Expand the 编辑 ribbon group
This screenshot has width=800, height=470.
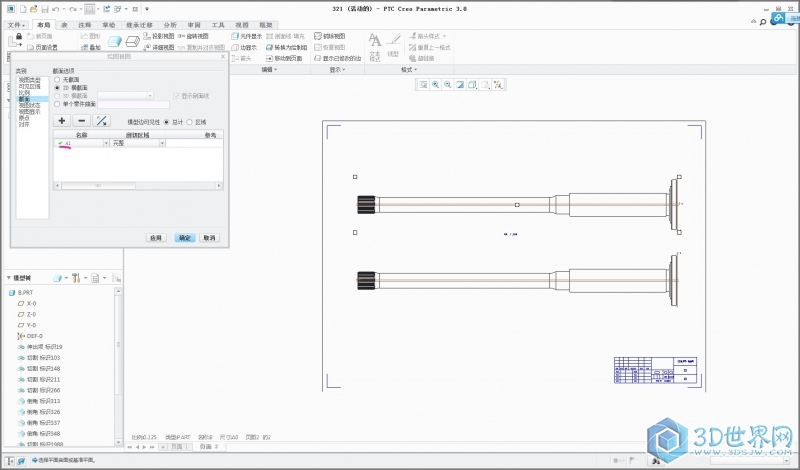(x=269, y=69)
